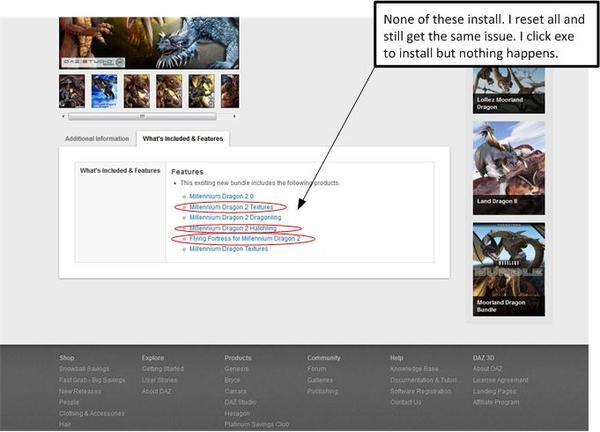Viewport: 600px width, 432px height.
Task: Select the yellow-background gallery thumbnail
Action: pos(202,91)
